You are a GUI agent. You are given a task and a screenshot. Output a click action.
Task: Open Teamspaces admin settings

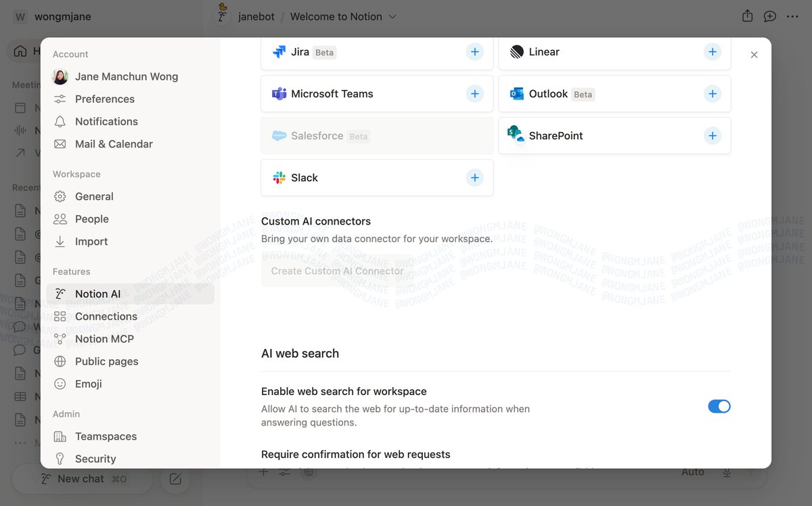(130, 436)
